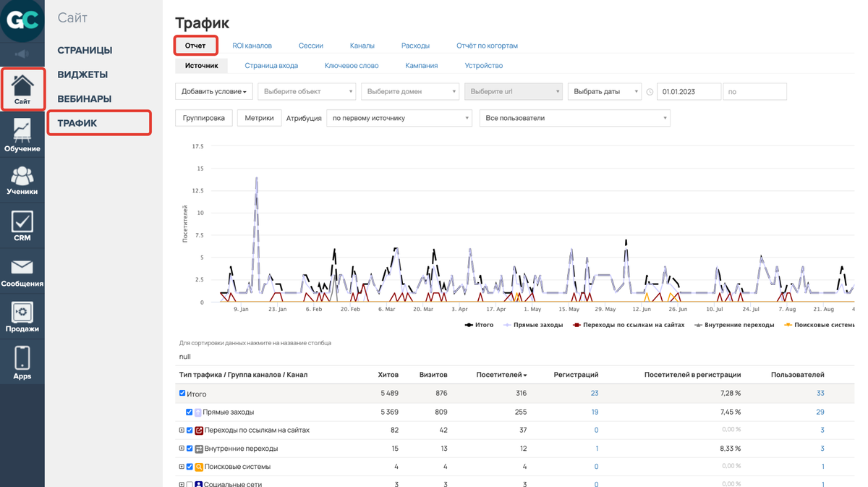This screenshot has height=487, width=868.
Task: Click the Группировка button
Action: point(204,118)
